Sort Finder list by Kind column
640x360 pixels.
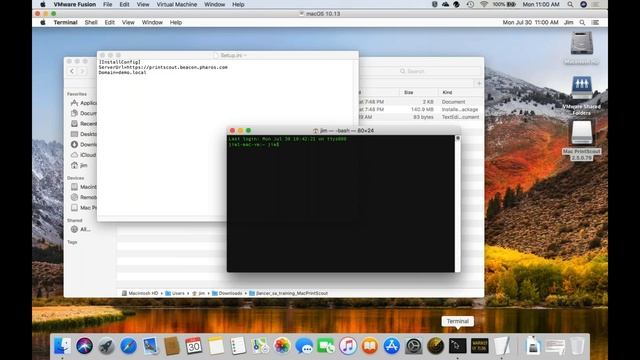coord(460,93)
